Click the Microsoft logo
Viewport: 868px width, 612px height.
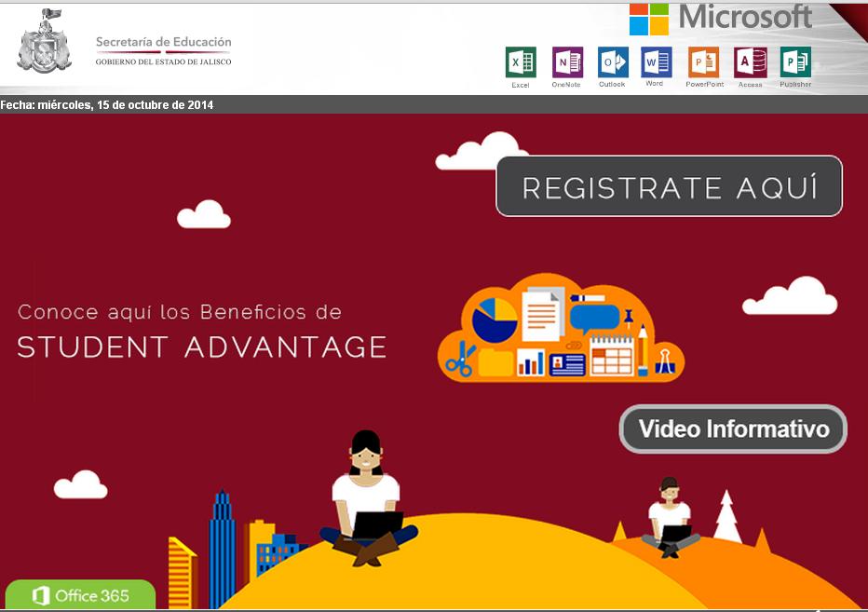pyautogui.click(x=720, y=19)
